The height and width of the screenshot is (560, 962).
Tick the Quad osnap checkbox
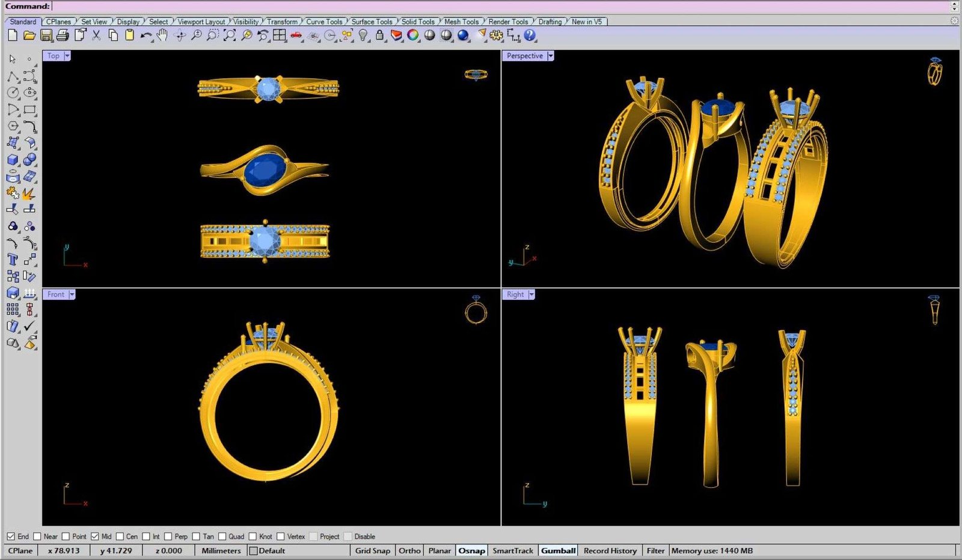tap(222, 537)
